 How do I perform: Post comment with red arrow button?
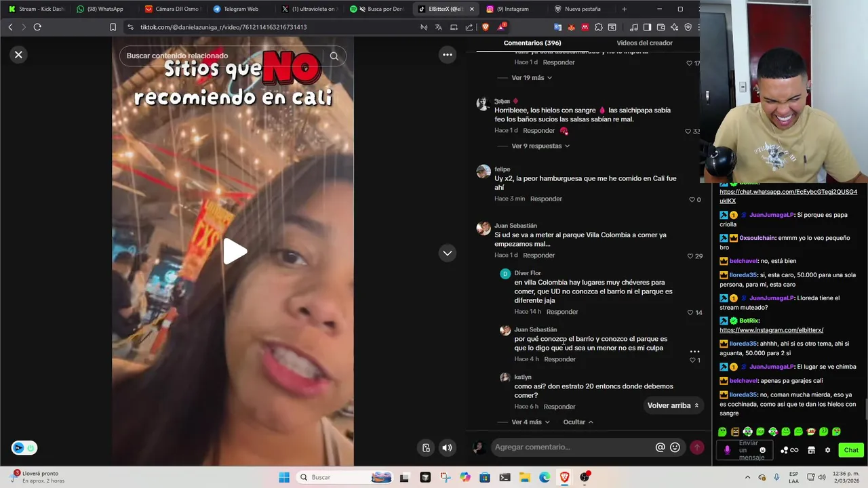(696, 447)
